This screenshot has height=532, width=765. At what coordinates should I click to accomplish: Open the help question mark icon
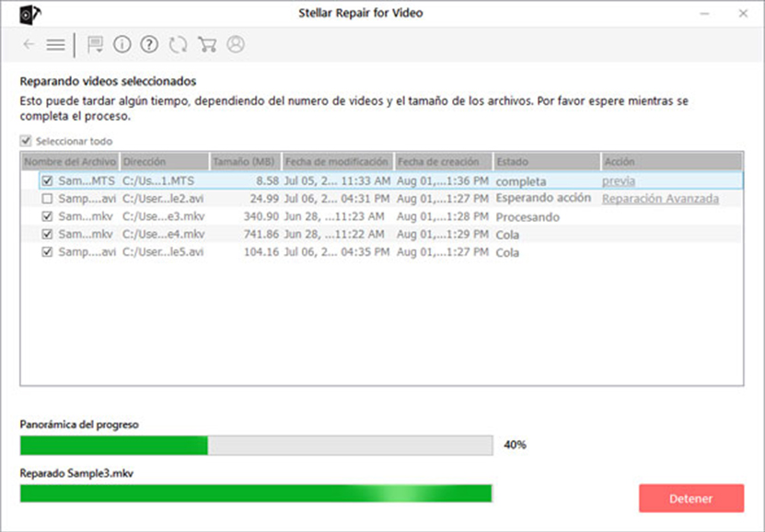click(x=150, y=44)
